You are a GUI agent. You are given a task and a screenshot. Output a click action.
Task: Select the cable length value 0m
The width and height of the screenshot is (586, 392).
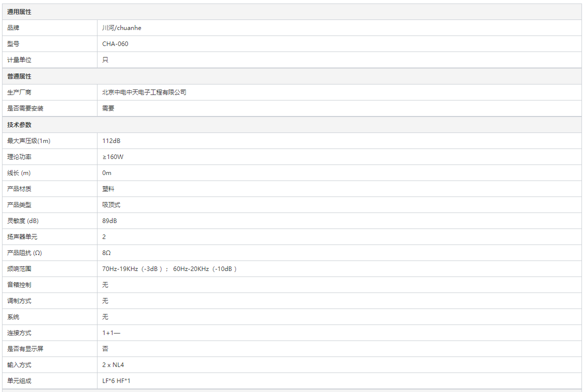tap(106, 173)
